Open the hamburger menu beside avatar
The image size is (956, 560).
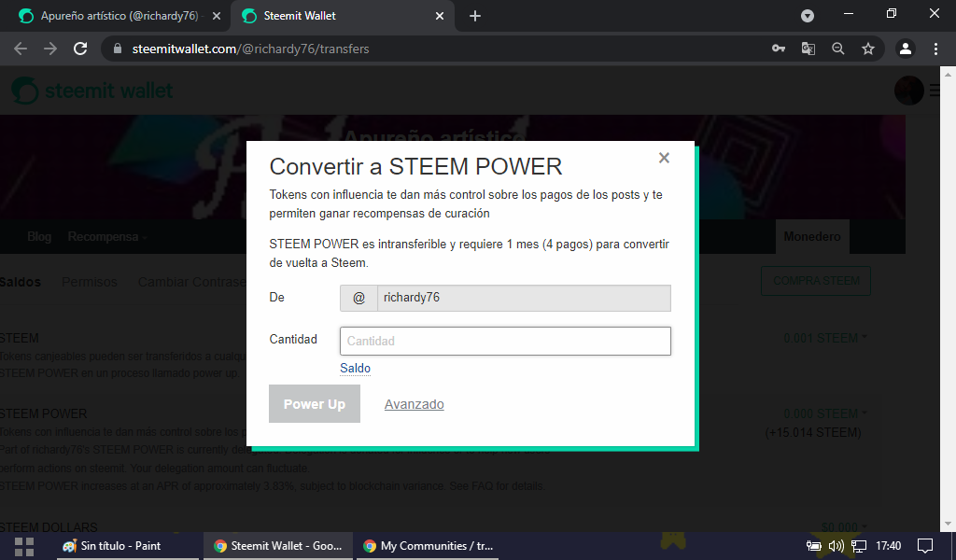[x=935, y=91]
